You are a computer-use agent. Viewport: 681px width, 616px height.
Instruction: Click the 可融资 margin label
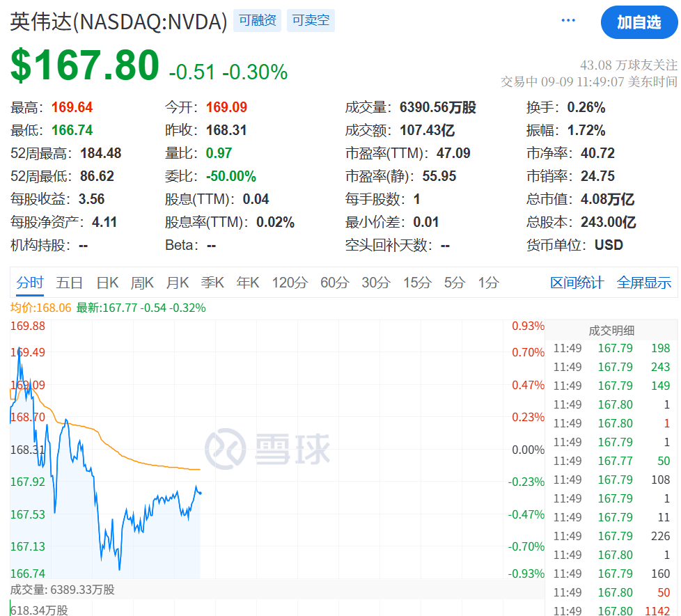pyautogui.click(x=257, y=21)
